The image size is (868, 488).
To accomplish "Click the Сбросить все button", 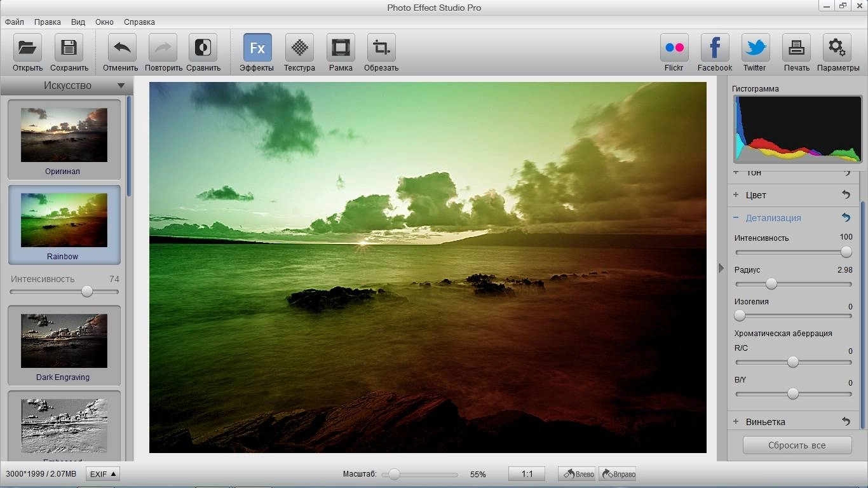I will pyautogui.click(x=797, y=445).
